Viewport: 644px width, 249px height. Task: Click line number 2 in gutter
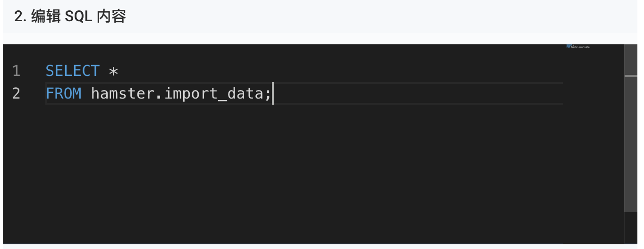[x=17, y=94]
